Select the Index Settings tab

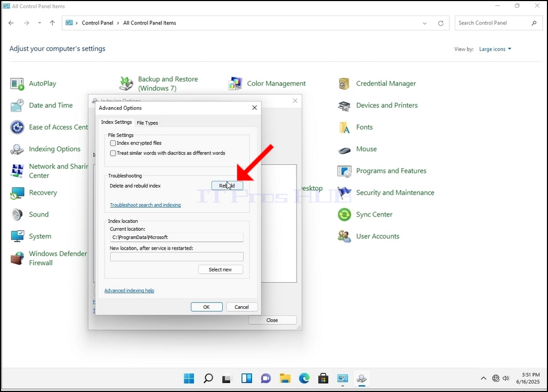point(116,122)
